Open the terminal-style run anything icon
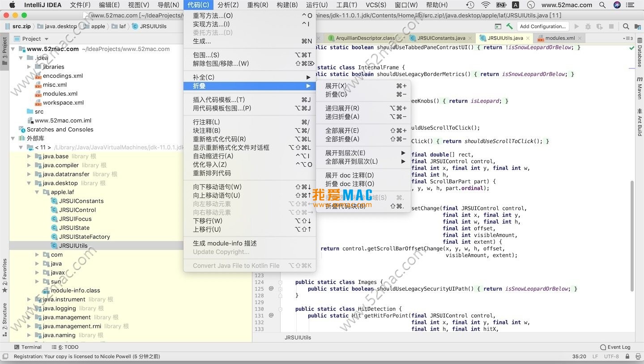Viewport: 644px width, 364px height. tap(498, 26)
